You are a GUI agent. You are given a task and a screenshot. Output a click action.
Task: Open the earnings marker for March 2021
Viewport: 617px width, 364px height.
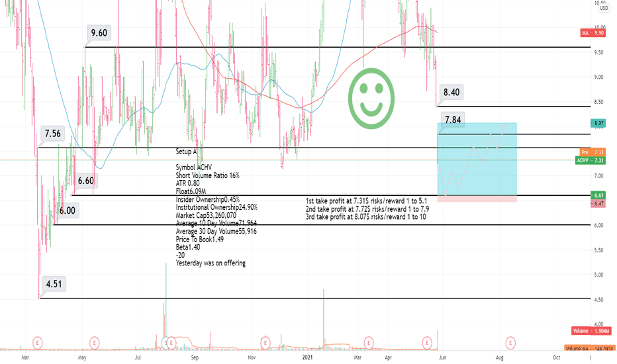(x=369, y=343)
